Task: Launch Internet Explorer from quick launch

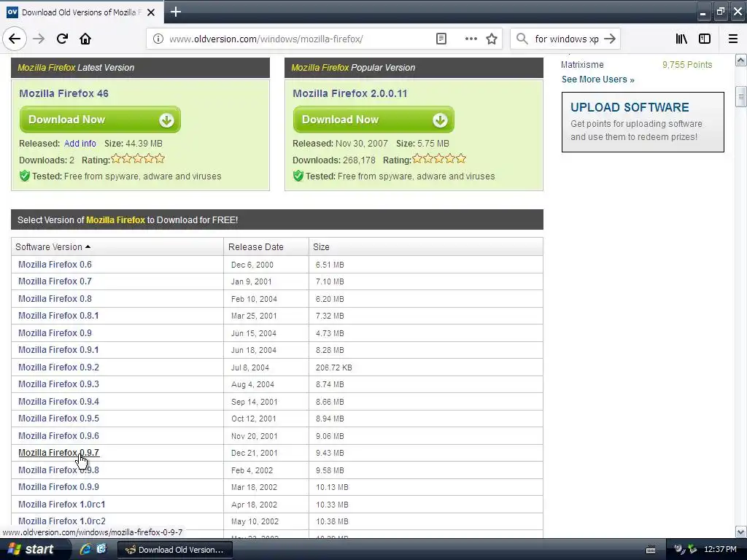Action: click(x=86, y=549)
